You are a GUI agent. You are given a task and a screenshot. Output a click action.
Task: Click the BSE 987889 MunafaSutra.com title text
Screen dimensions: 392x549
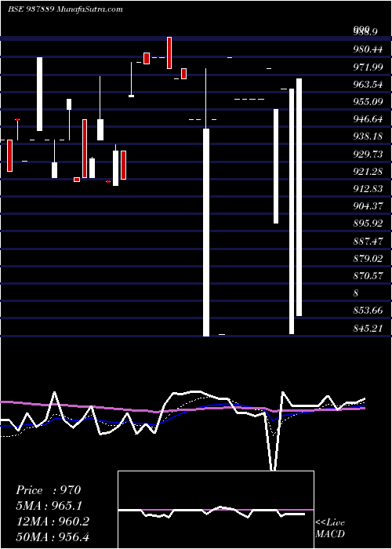pyautogui.click(x=65, y=9)
